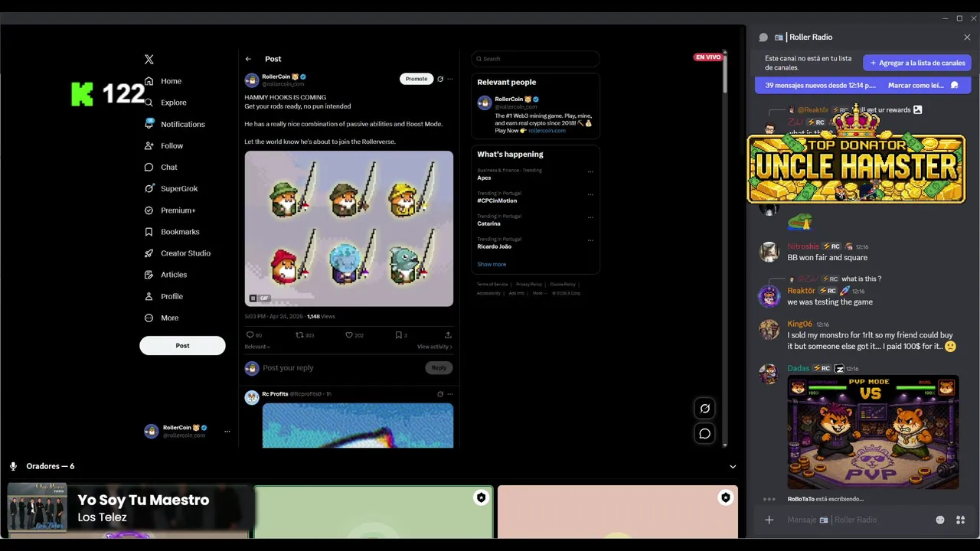The image size is (980, 551).
Task: Open the rollercoin.com link in Relevant people
Action: (547, 131)
